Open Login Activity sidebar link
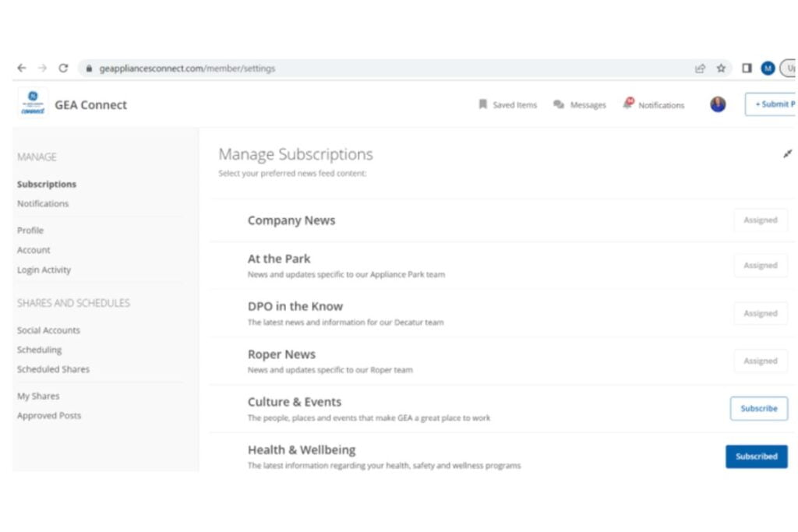 (x=44, y=270)
